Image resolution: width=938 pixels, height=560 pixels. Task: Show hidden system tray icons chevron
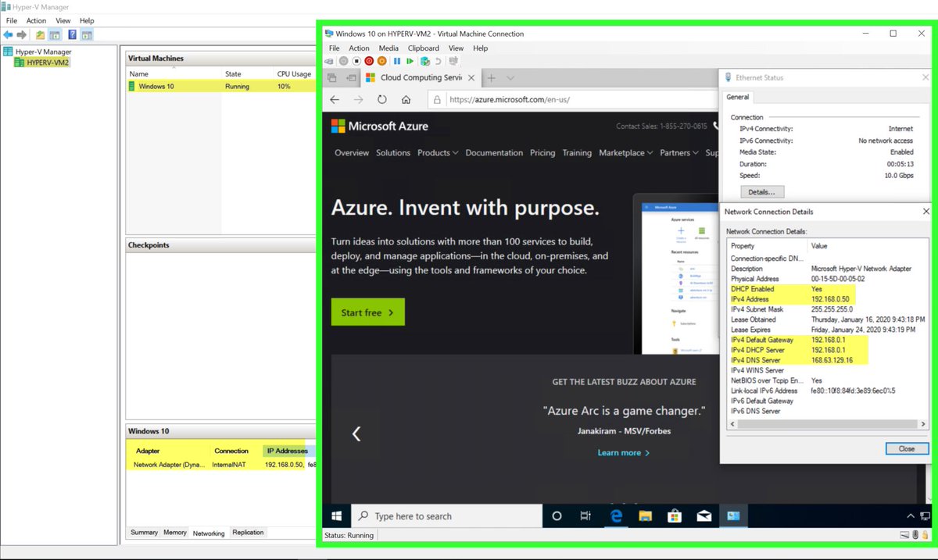tap(911, 516)
